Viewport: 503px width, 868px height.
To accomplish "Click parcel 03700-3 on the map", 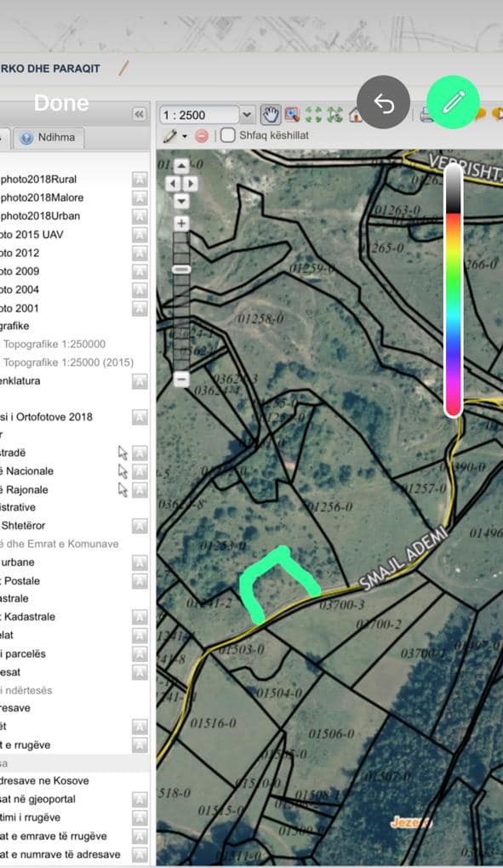I will (342, 605).
